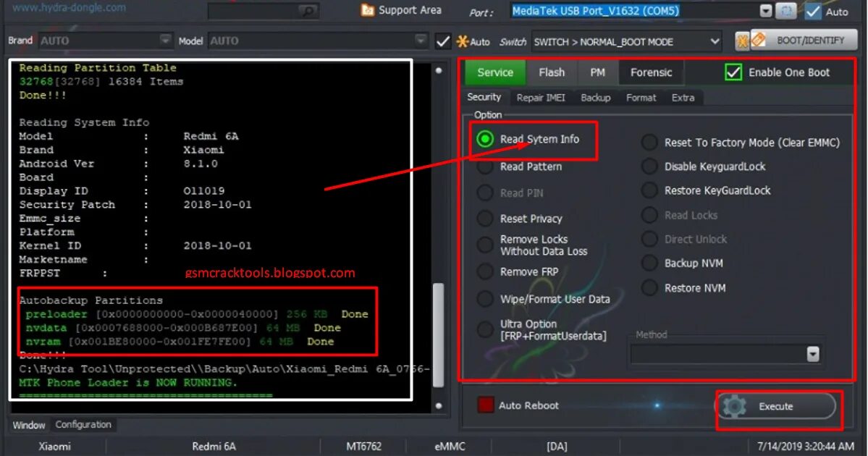
Task: Click the Execute gear icon
Action: tap(735, 406)
